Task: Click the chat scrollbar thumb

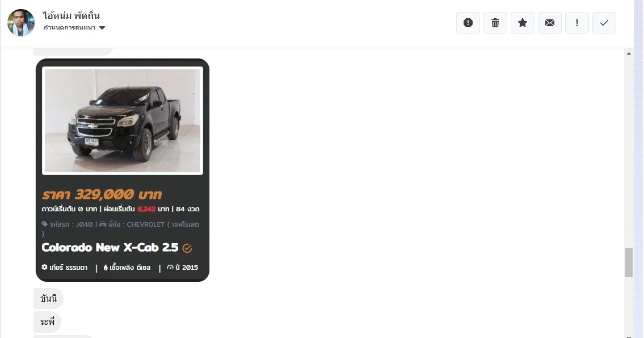Action: coord(629,263)
